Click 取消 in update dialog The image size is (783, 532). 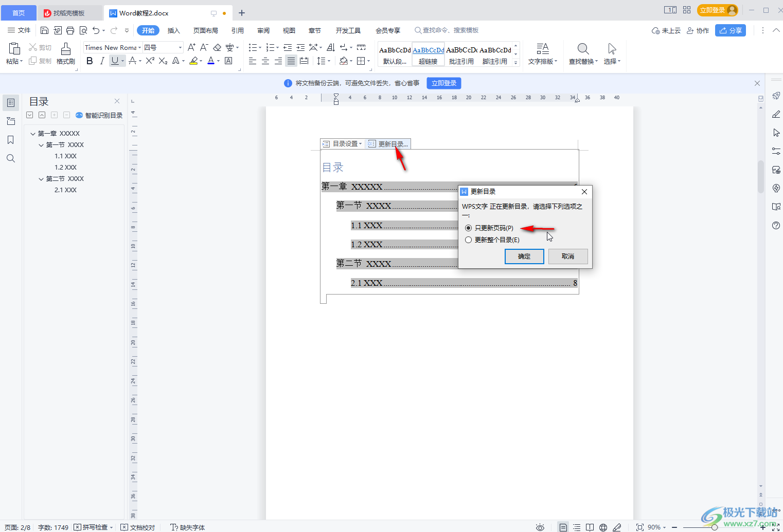[x=568, y=256]
